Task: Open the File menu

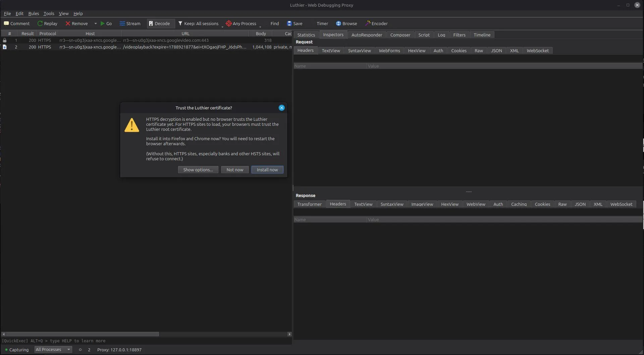Action: click(x=7, y=14)
